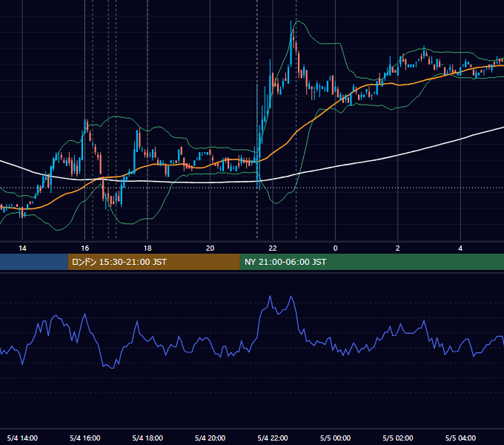Click the blue session bar before London

[34, 262]
